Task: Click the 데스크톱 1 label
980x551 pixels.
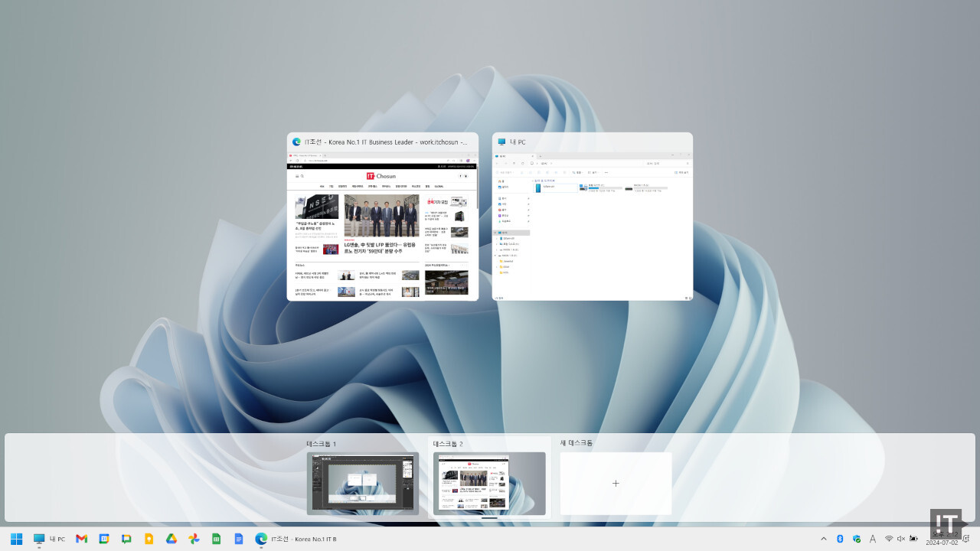Action: (x=321, y=444)
